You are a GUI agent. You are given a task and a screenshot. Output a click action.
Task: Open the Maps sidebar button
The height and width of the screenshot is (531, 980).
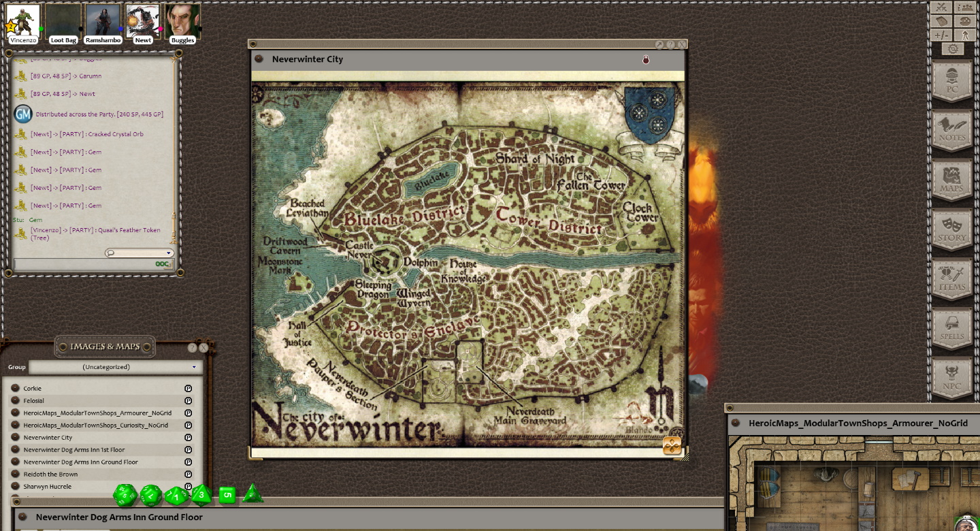[x=952, y=180]
